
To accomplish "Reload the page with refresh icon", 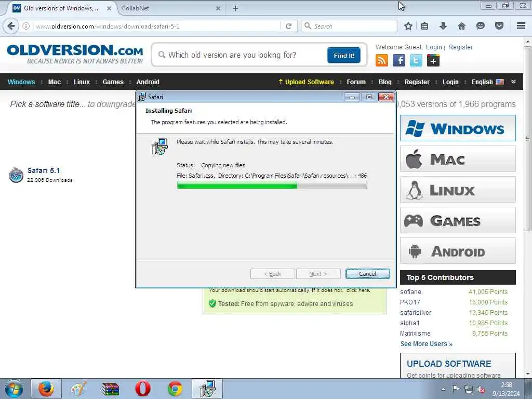I will 289,26.
